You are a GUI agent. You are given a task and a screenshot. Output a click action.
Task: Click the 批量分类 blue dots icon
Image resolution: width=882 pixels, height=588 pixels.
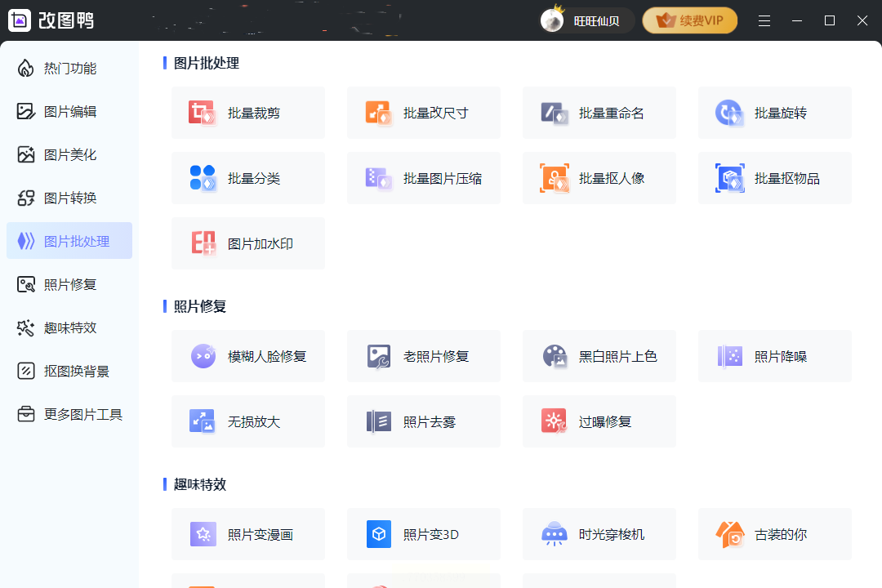pos(203,178)
